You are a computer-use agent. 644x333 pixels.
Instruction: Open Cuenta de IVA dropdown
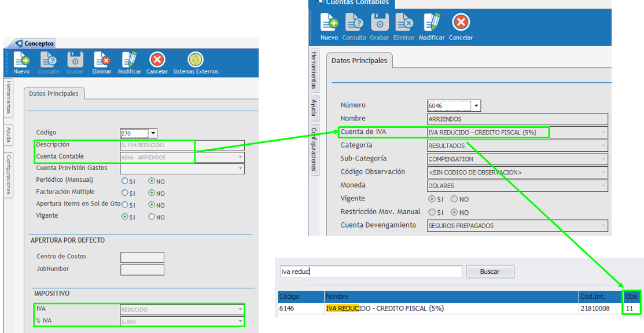pos(603,133)
